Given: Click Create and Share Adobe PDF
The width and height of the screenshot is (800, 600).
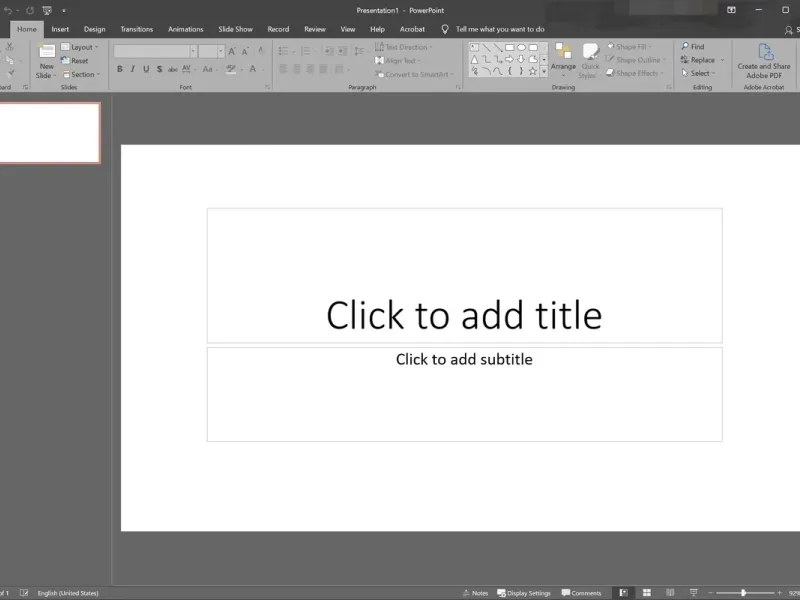Looking at the screenshot, I should click(x=764, y=61).
